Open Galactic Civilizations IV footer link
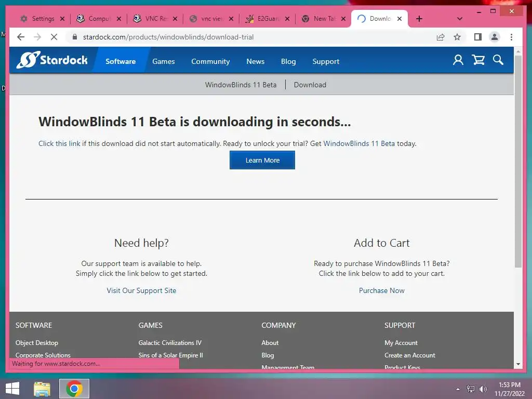This screenshot has height=399, width=532. [170, 343]
